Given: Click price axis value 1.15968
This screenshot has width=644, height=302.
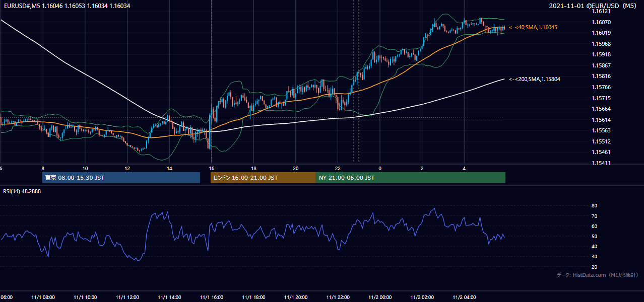Looking at the screenshot, I should tap(601, 44).
